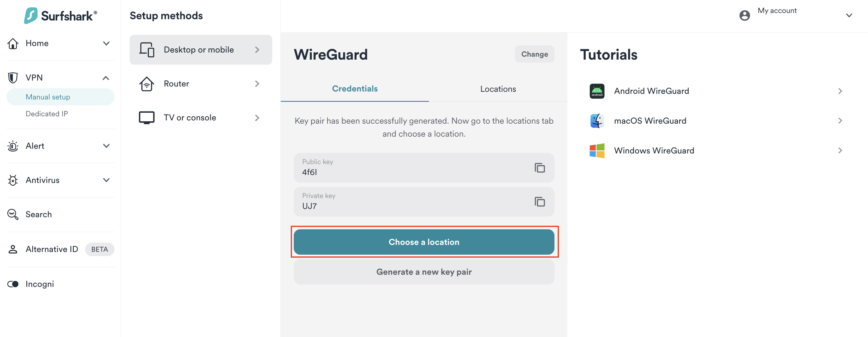Click the Surfshark logo

pos(61,15)
